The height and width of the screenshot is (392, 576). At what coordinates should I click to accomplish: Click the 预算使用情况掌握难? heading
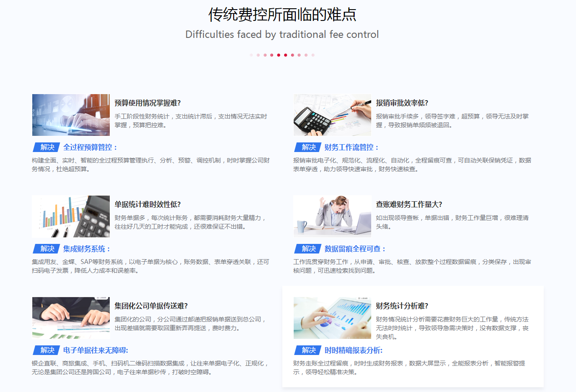pyautogui.click(x=147, y=103)
